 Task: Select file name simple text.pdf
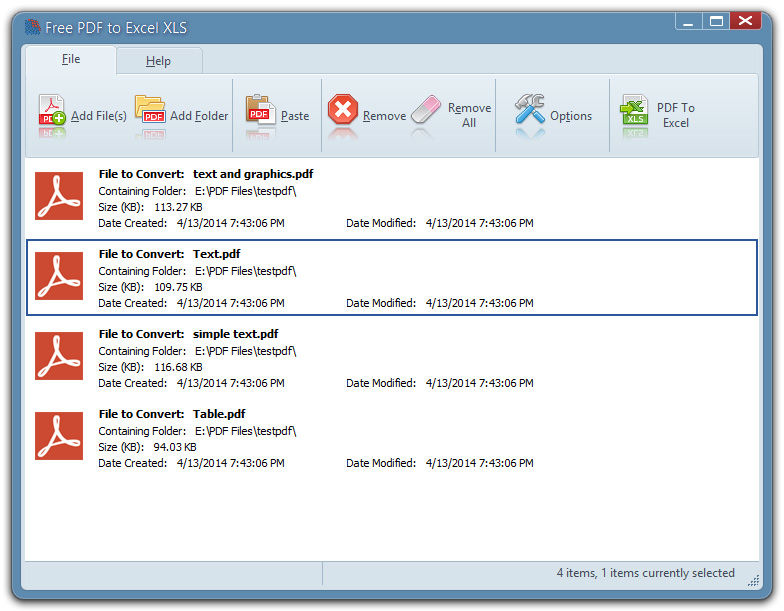point(236,334)
